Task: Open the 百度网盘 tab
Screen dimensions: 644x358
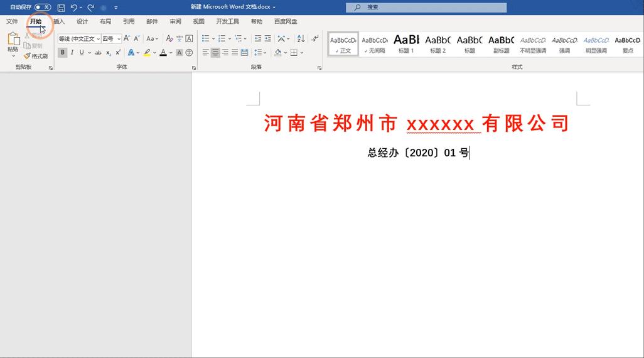Action: tap(286, 21)
